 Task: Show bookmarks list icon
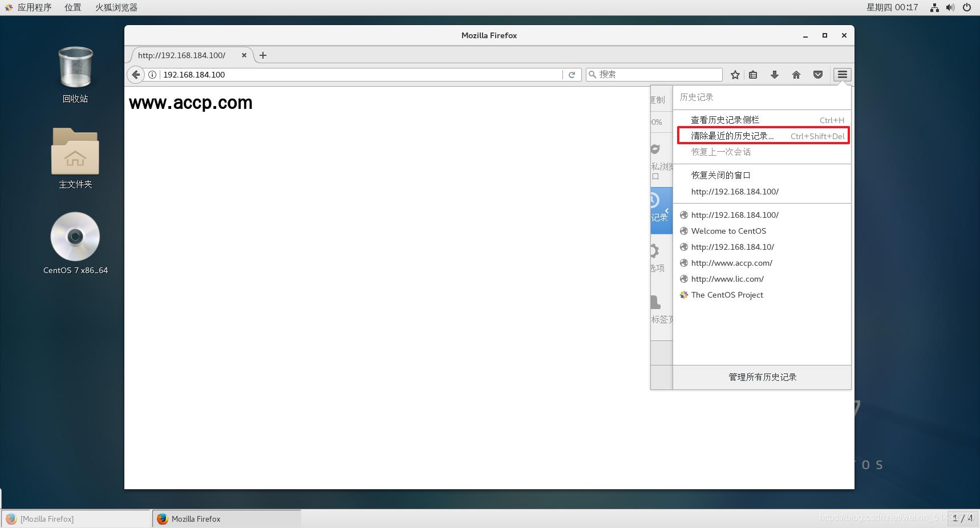click(753, 75)
